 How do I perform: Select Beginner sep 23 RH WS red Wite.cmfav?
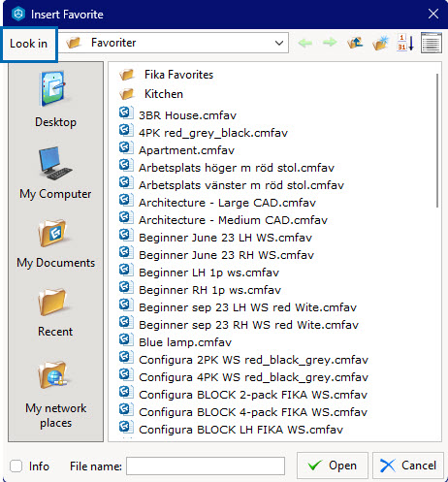pos(248,325)
